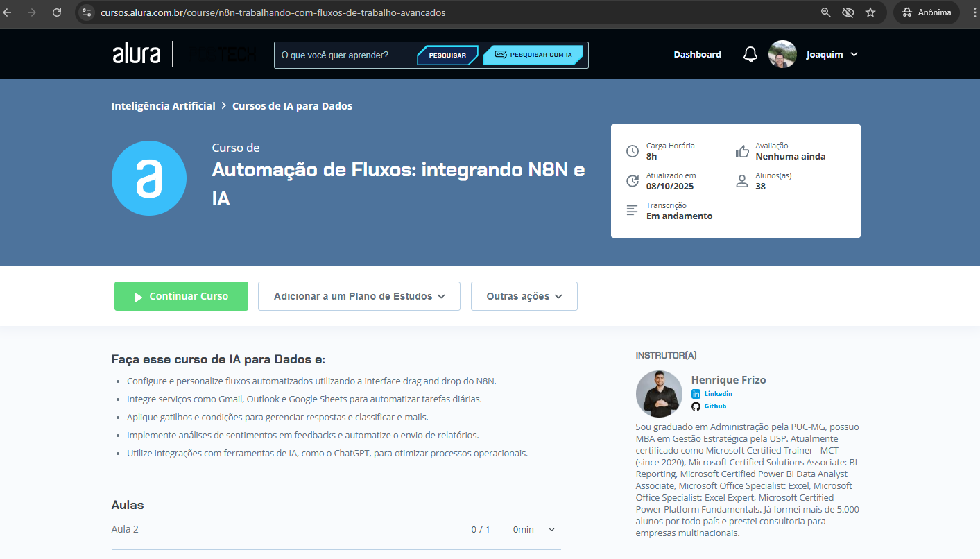Click the person icon beside Alunos(as)
Viewport: 980px width, 559px height.
[742, 181]
